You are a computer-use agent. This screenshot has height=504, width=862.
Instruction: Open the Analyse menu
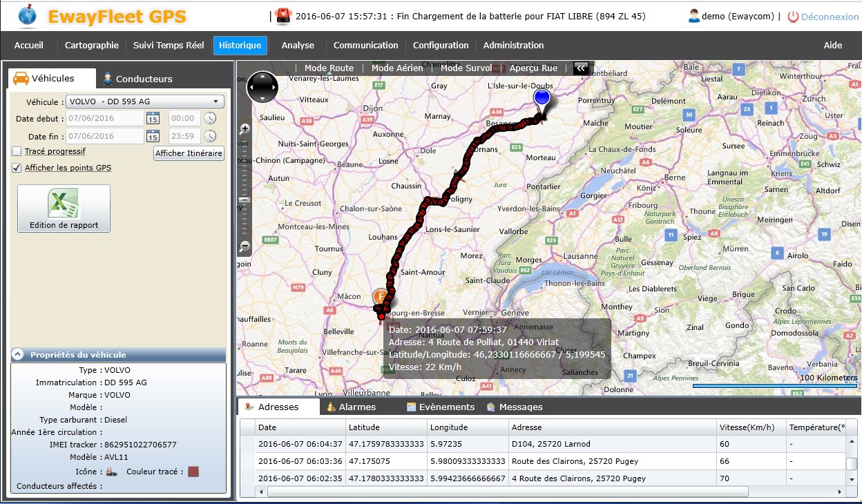click(x=298, y=46)
